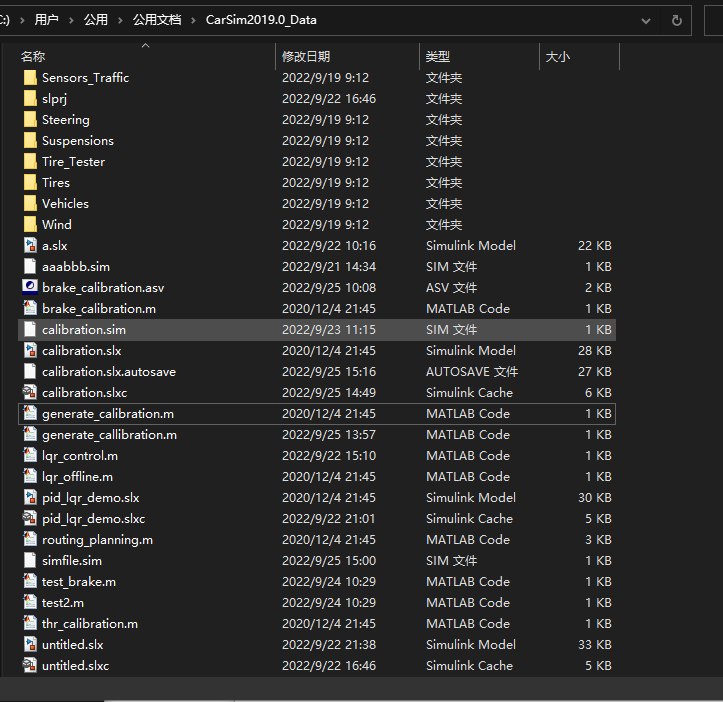Expand the chevron after 公用文档 breadcrumb
The height and width of the screenshot is (702, 723).
coord(193,20)
